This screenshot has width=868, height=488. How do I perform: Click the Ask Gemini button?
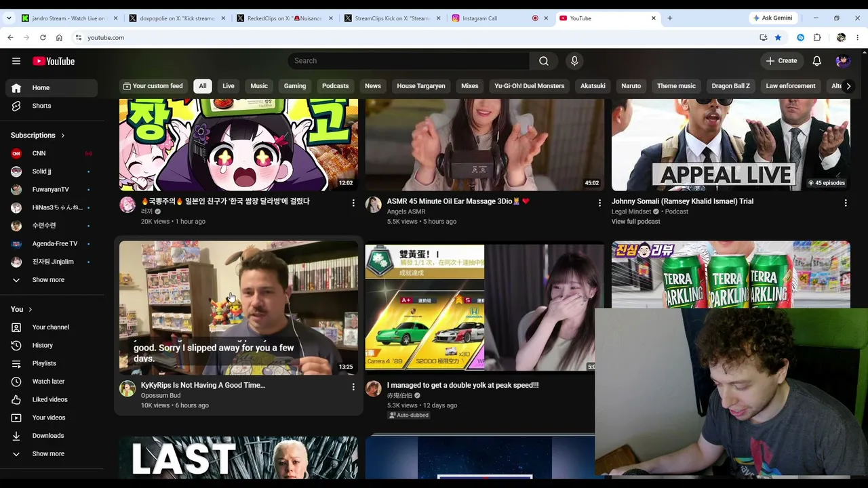point(774,18)
